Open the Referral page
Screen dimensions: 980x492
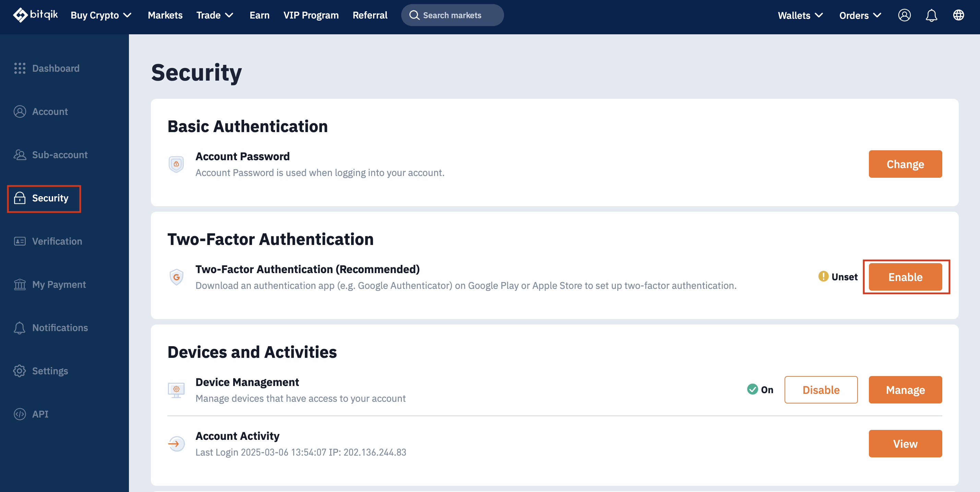click(370, 15)
